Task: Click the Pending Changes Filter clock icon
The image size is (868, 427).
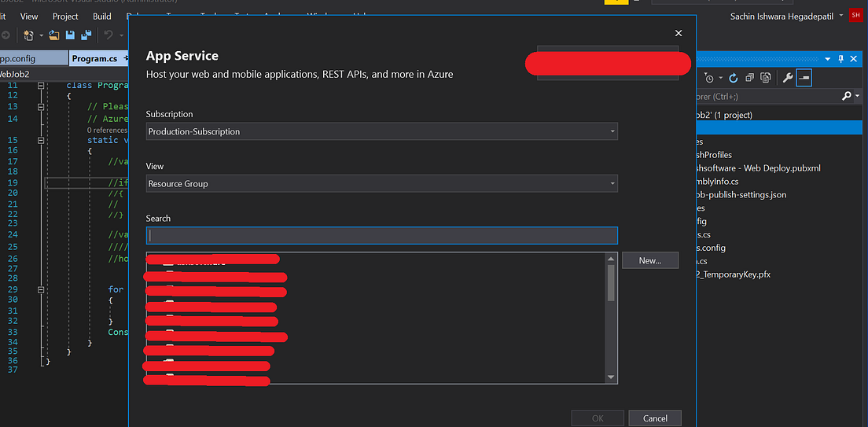Action: [x=709, y=78]
